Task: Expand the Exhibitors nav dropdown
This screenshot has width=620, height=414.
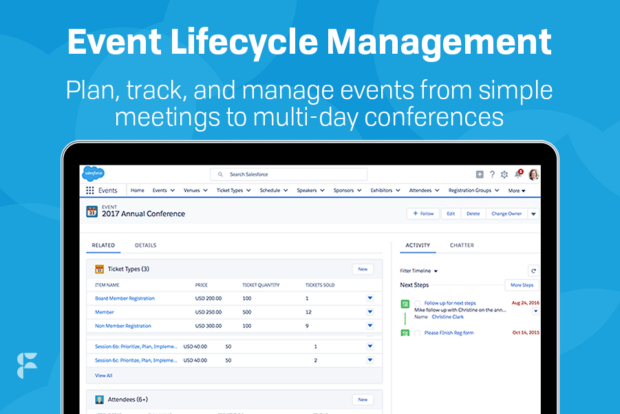Action: (398, 191)
